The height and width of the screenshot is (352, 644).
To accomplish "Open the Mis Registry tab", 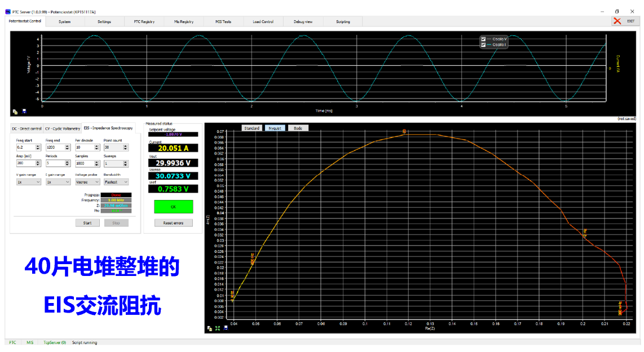I will point(184,22).
